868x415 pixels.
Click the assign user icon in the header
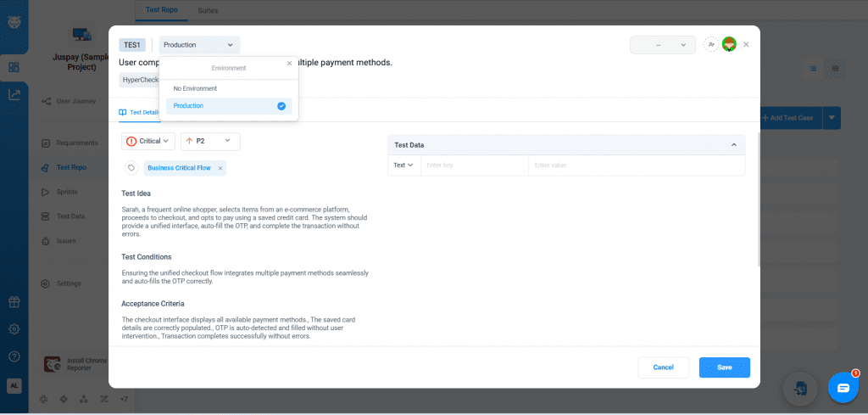pos(709,44)
